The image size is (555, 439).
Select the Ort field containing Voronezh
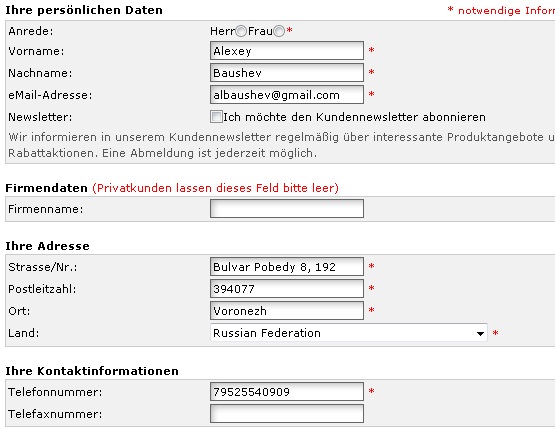[x=287, y=311]
